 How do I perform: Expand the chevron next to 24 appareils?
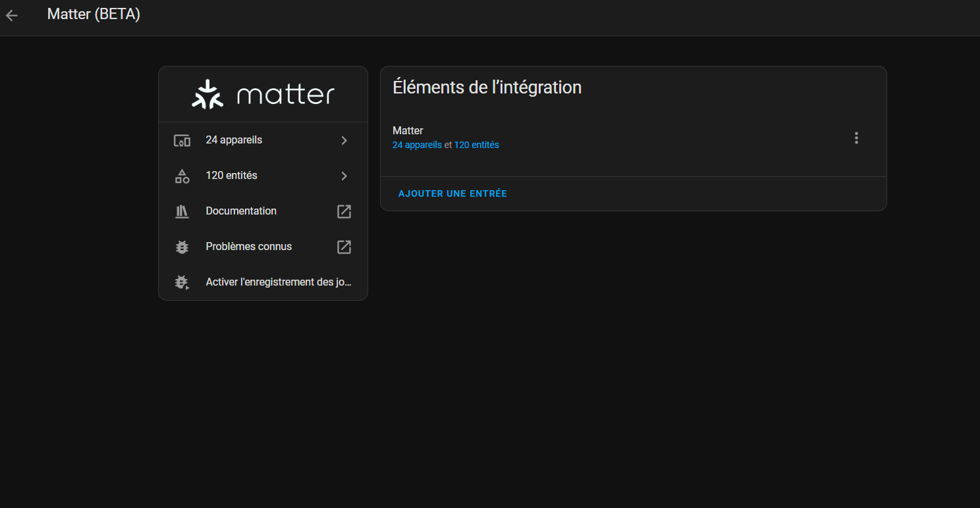pos(344,140)
